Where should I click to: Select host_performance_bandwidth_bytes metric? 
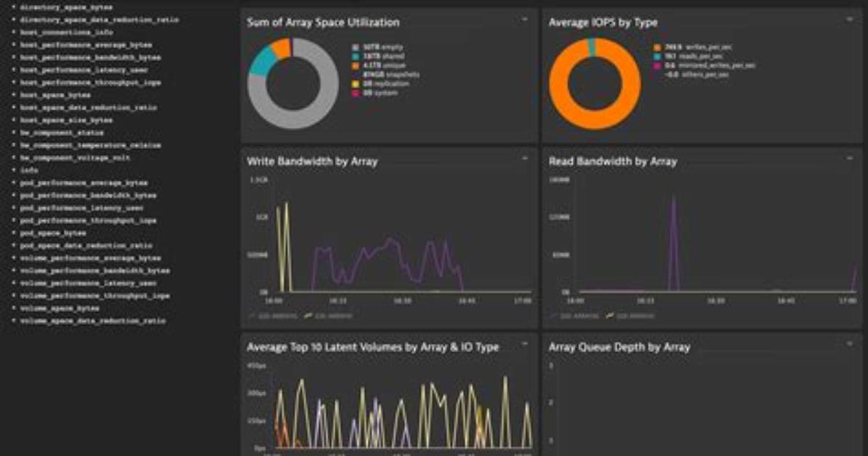tap(90, 57)
